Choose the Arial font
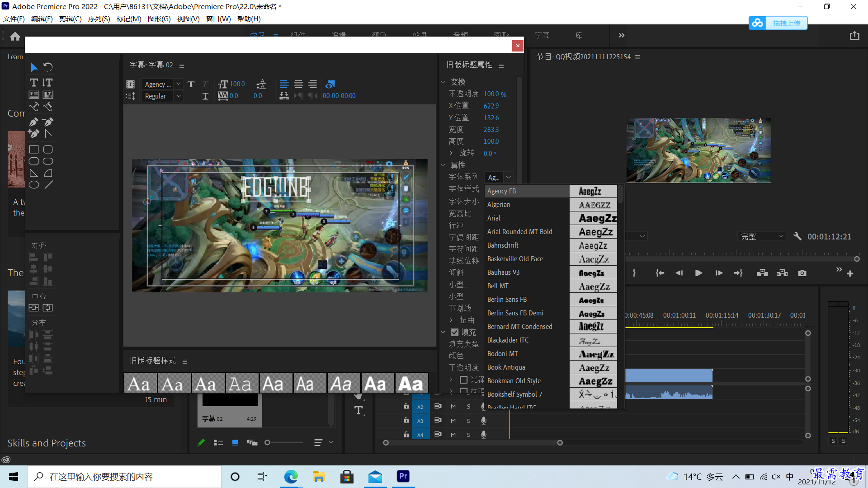 coord(551,218)
